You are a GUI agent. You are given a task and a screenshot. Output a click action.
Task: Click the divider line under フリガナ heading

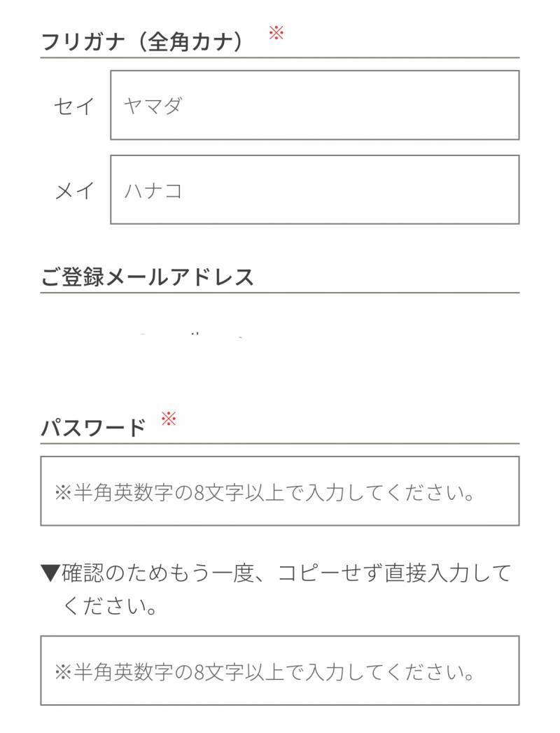click(279, 58)
